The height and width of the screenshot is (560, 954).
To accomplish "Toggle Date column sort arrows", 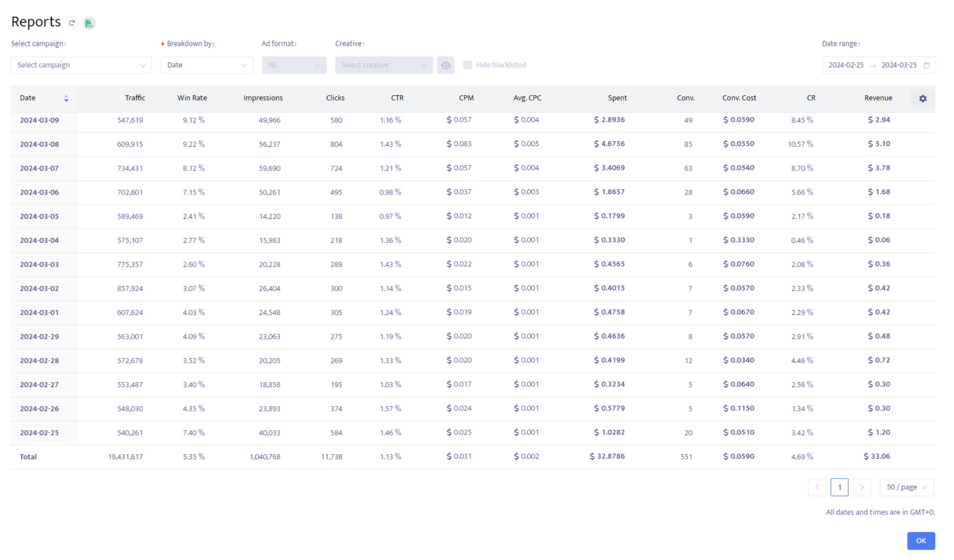I will click(67, 99).
